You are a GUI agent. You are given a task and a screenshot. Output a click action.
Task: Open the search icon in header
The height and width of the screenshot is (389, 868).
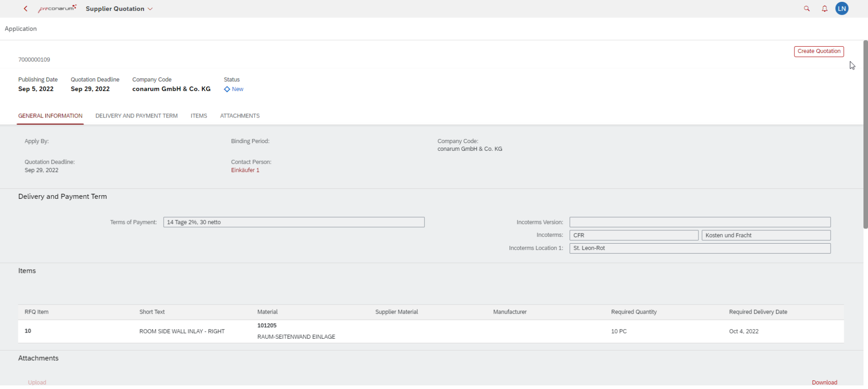pyautogui.click(x=806, y=9)
